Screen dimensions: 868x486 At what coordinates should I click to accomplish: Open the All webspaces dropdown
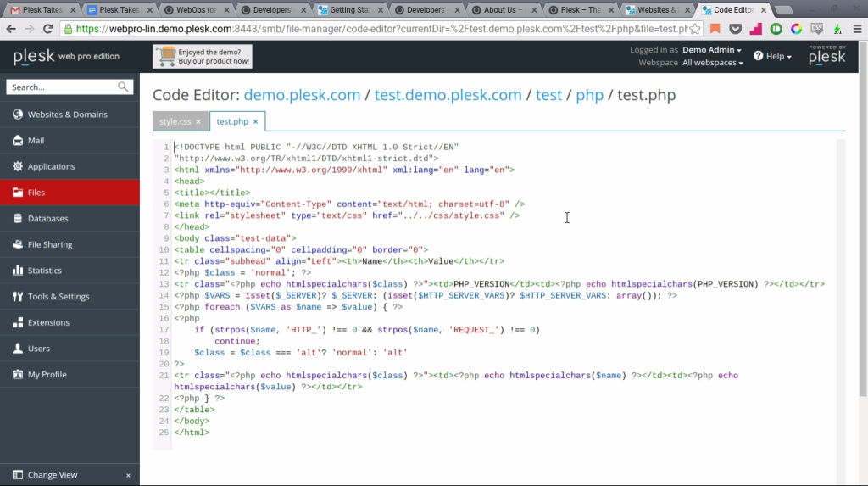coord(712,63)
